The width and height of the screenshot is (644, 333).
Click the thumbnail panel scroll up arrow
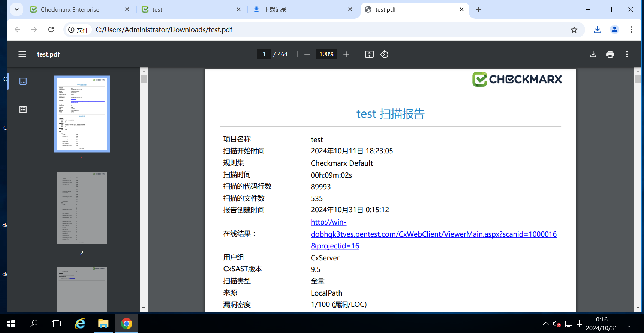[x=144, y=71]
